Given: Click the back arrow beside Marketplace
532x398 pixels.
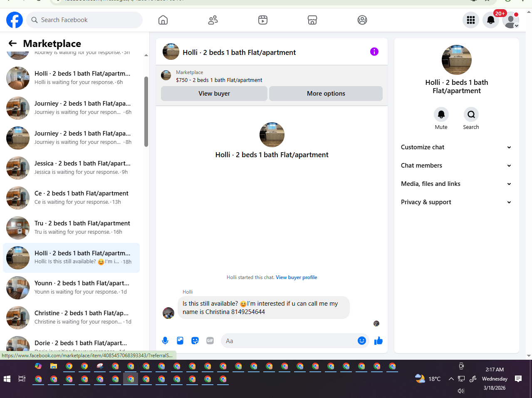Looking at the screenshot, I should click(12, 43).
